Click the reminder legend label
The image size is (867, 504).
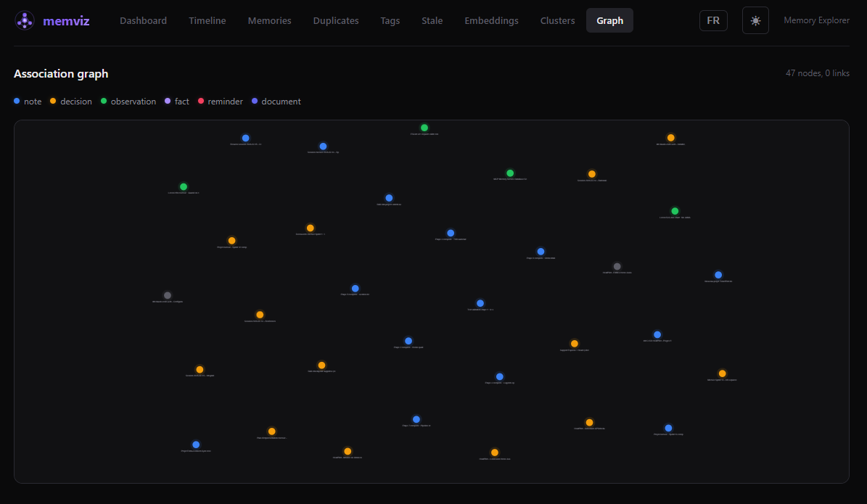click(x=225, y=101)
